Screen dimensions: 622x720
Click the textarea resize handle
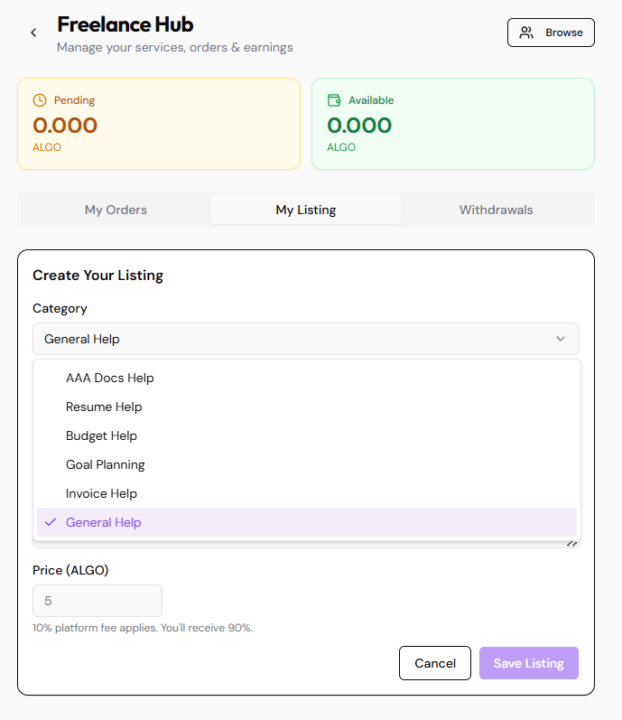click(x=572, y=544)
